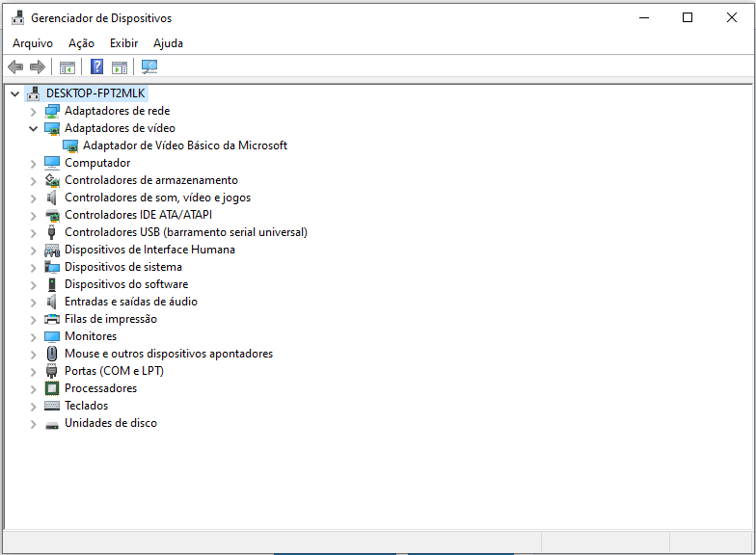Viewport: 756px width, 555px height.
Task: Collapse the Adaptadores de vídeo node
Action: pos(33,129)
